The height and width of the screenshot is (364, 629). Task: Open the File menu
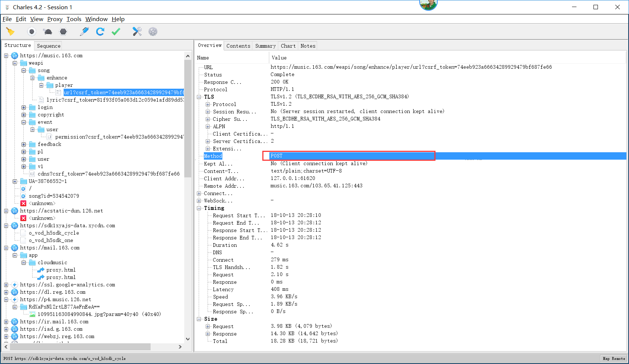[7, 19]
